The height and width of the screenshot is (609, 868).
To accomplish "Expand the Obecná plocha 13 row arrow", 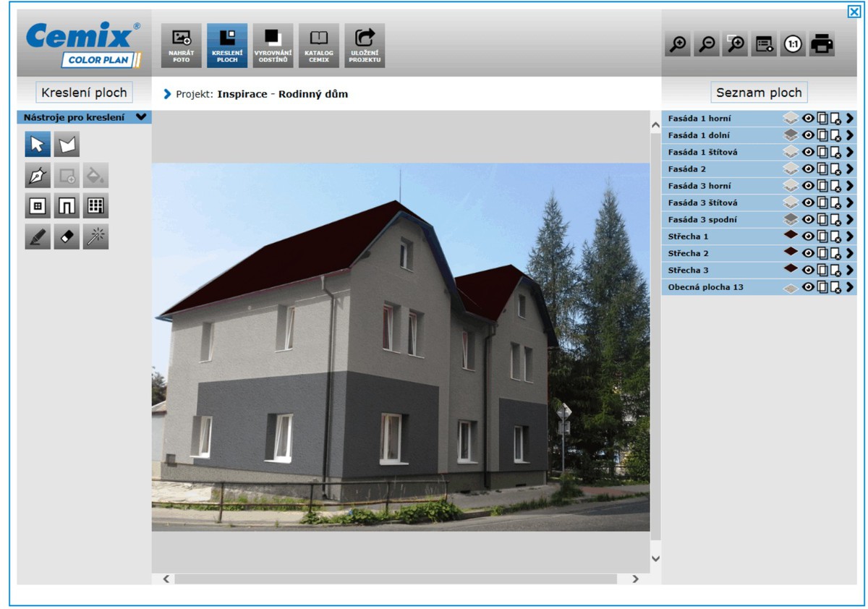I will (x=850, y=287).
